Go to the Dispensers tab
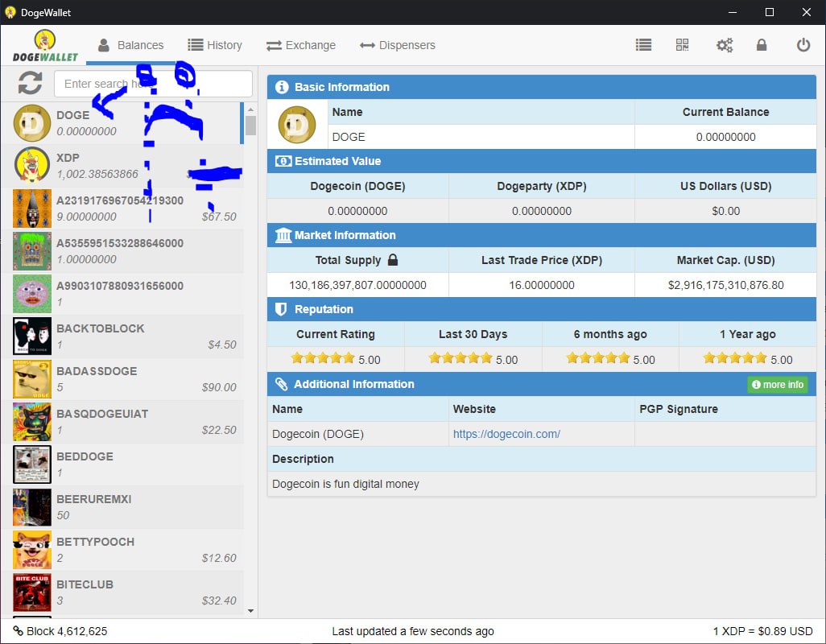This screenshot has height=644, width=826. [x=398, y=45]
